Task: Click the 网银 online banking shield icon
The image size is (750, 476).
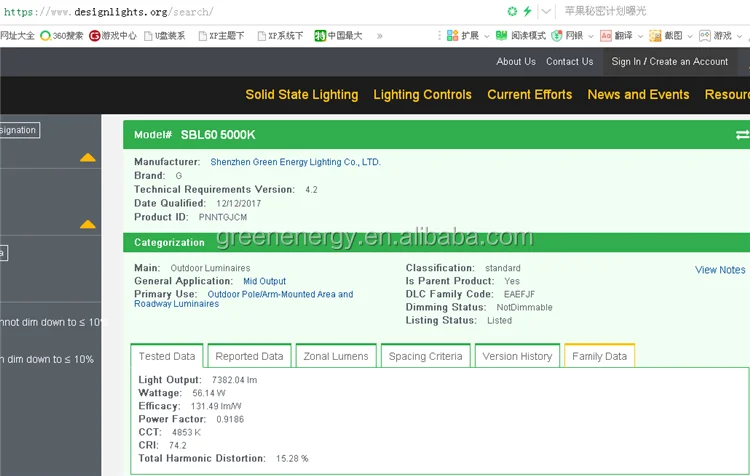Action: click(x=556, y=36)
